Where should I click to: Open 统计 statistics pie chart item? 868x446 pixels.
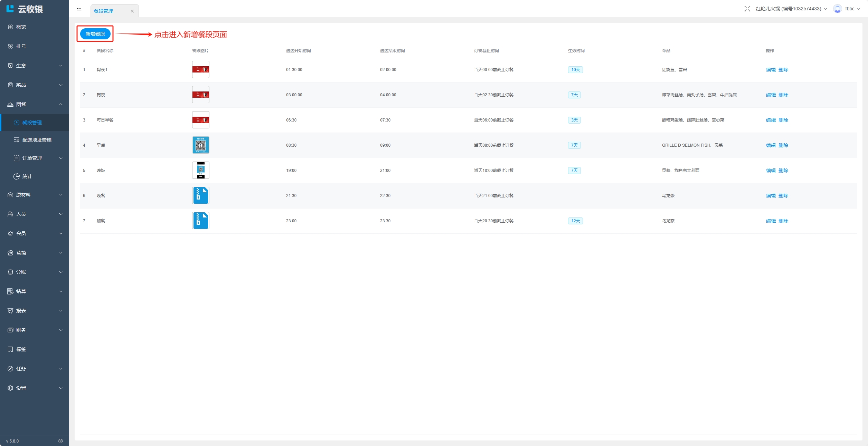point(27,176)
